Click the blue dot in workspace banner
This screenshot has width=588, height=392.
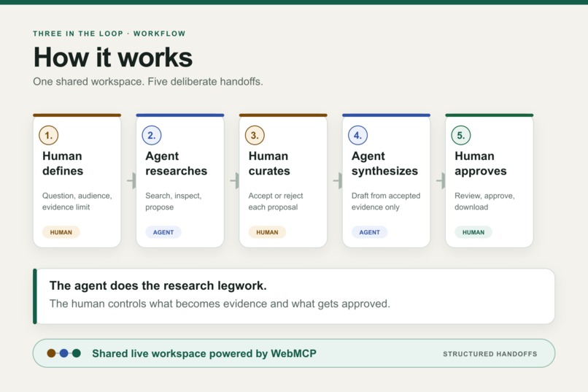(63, 353)
